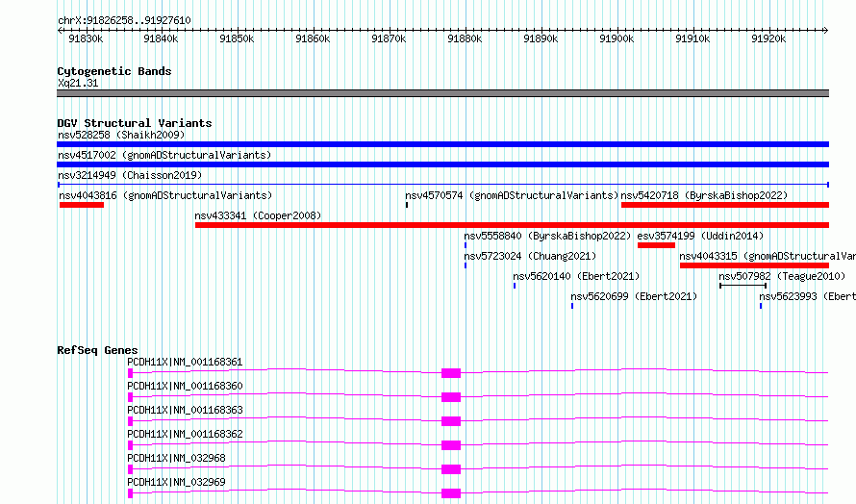856x504 pixels.
Task: Open the nsv4043816 gnomAD variant label
Action: pos(165,195)
